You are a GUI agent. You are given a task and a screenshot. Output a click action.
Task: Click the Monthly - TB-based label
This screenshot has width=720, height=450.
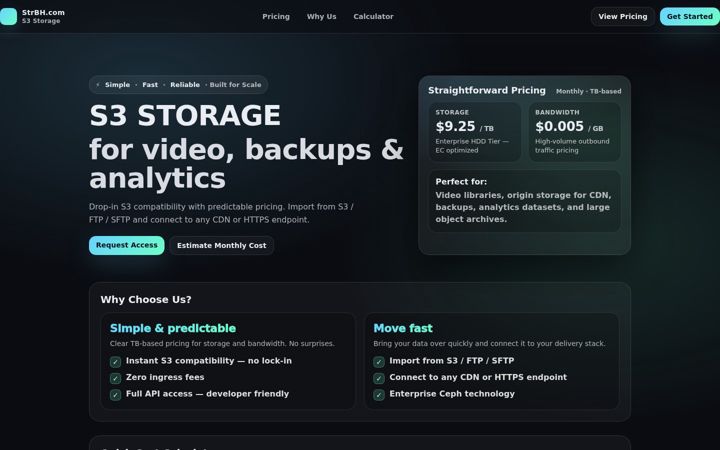click(x=589, y=91)
